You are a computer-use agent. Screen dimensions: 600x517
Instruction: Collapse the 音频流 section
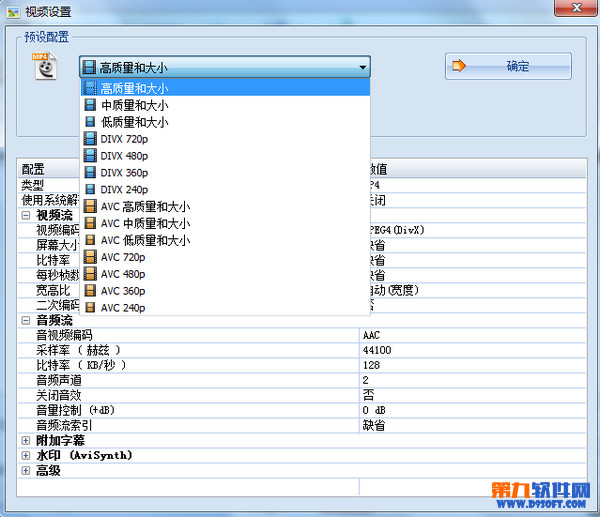(26, 320)
